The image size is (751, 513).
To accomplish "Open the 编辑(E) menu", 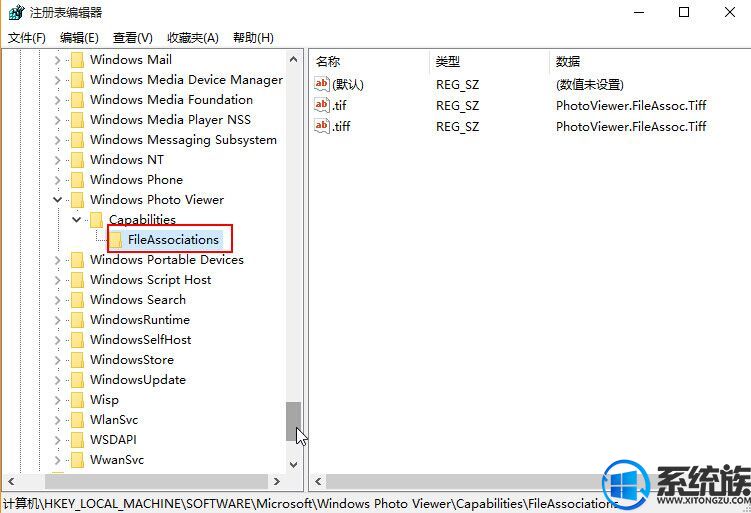I will [x=80, y=38].
